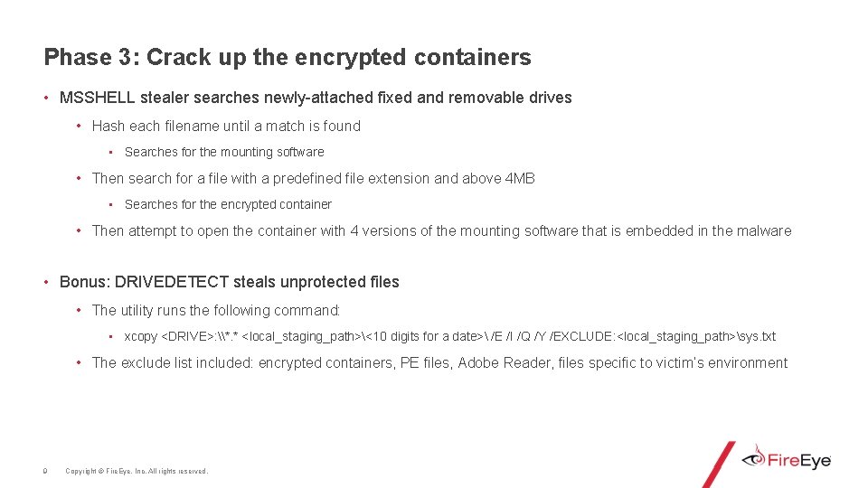Click the red slash graphic beside logo
This screenshot has width=868, height=488.
719,463
